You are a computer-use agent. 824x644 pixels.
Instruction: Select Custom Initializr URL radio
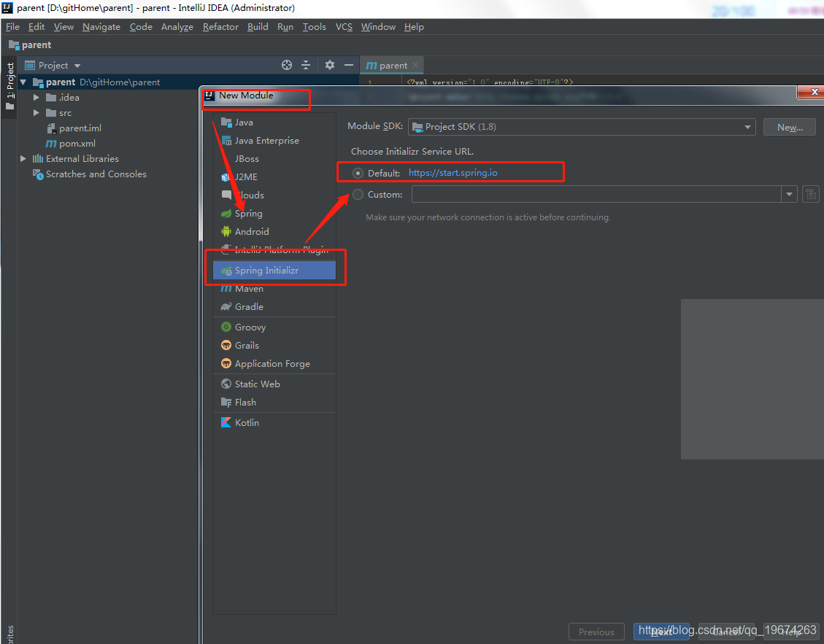tap(358, 194)
